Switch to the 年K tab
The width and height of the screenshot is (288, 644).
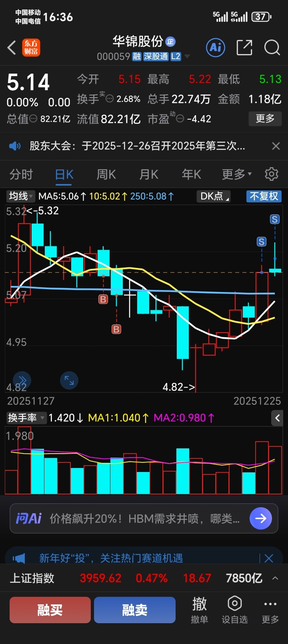click(191, 174)
